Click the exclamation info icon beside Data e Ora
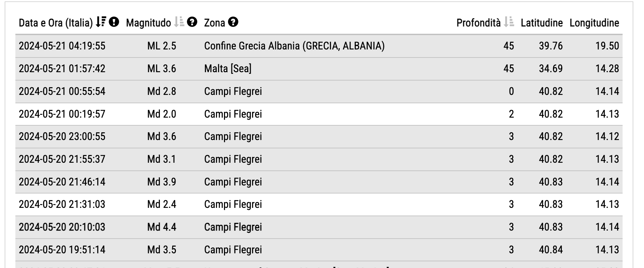 (114, 22)
